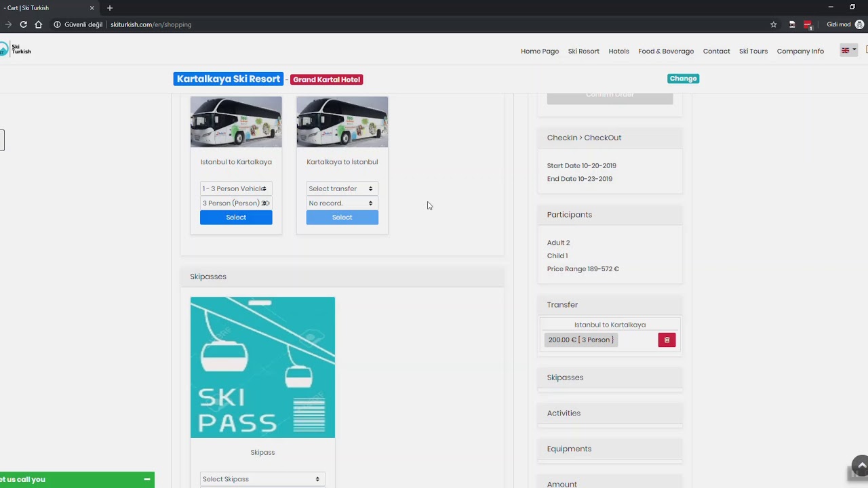Click the Skipasses heading in the main content

pyautogui.click(x=208, y=277)
